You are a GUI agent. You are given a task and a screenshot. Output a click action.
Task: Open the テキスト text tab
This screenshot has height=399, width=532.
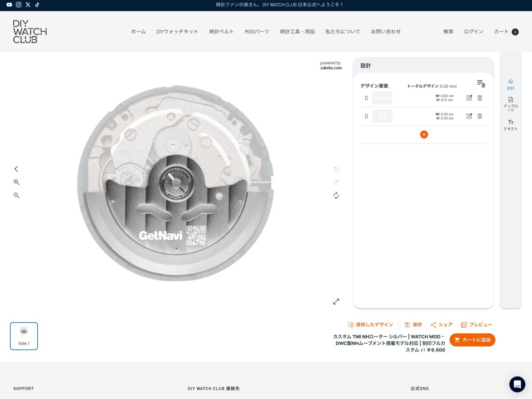coord(511,125)
